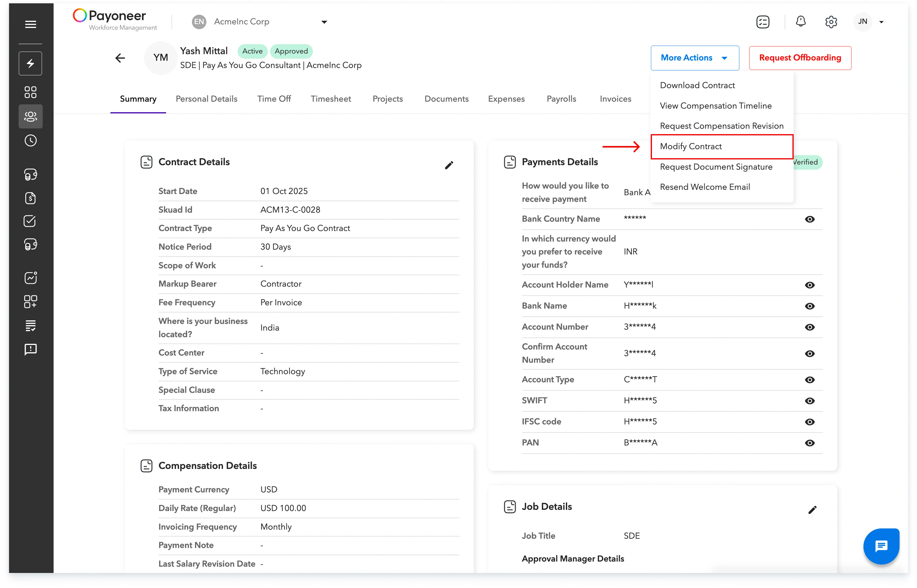Open the chat support bubble
The height and width of the screenshot is (588, 917).
tap(881, 546)
